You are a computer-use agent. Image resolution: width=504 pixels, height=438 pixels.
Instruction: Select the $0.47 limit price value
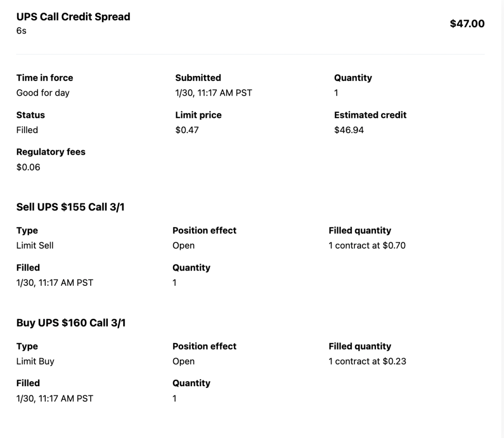[x=187, y=130]
